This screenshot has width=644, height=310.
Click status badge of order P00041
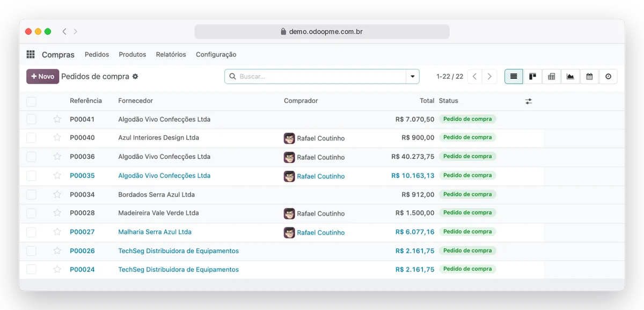[467, 119]
